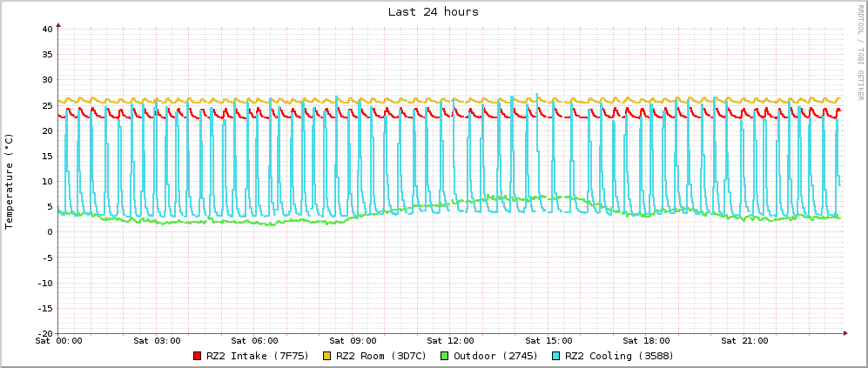Image resolution: width=868 pixels, height=368 pixels.
Task: Click the green Outdoor legend swatch
Action: pyautogui.click(x=444, y=356)
